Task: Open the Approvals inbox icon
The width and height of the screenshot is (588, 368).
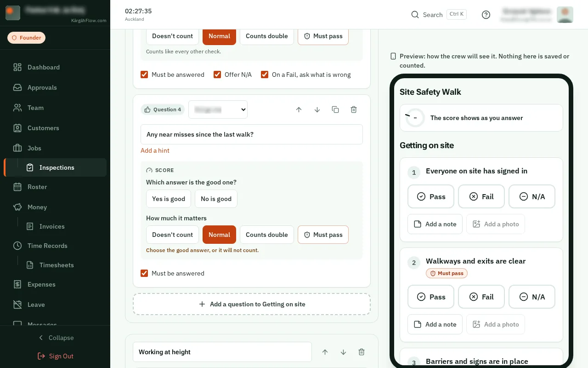Action: coord(17,87)
